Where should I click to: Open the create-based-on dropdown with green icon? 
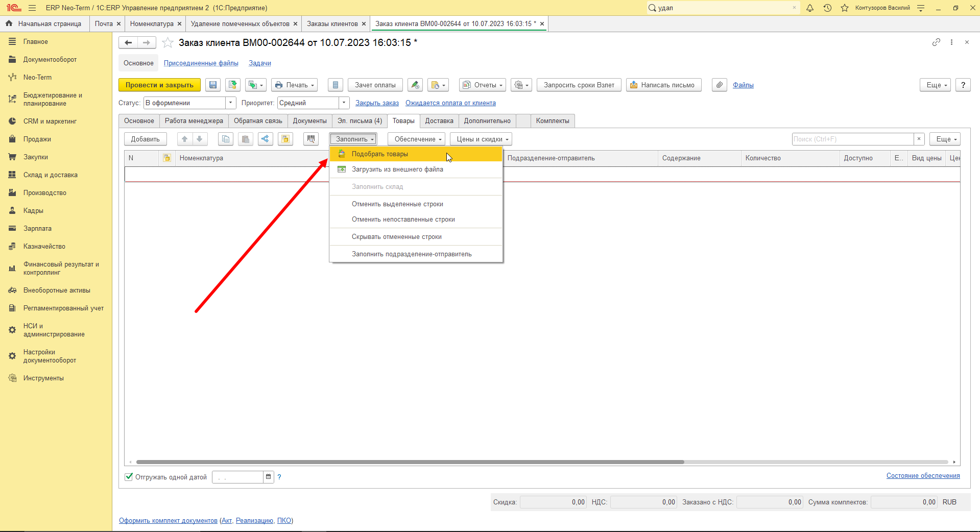[x=256, y=85]
